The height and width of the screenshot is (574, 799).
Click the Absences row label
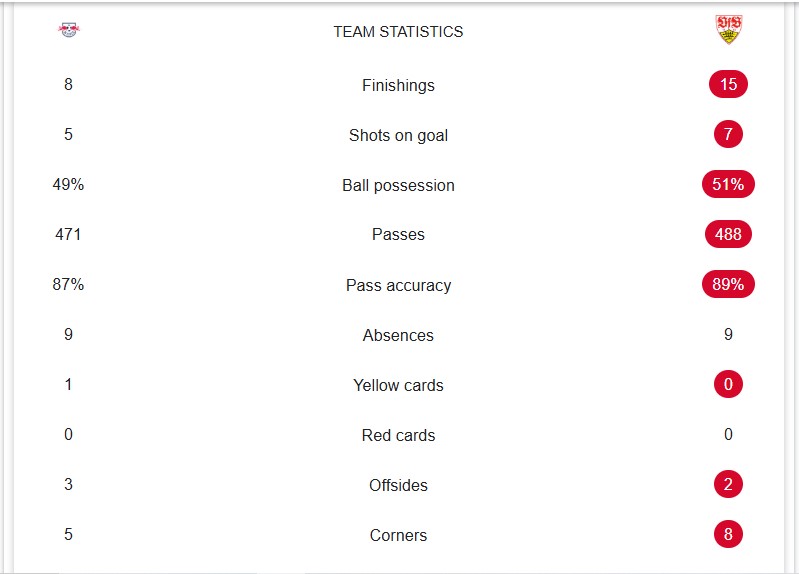click(x=398, y=335)
